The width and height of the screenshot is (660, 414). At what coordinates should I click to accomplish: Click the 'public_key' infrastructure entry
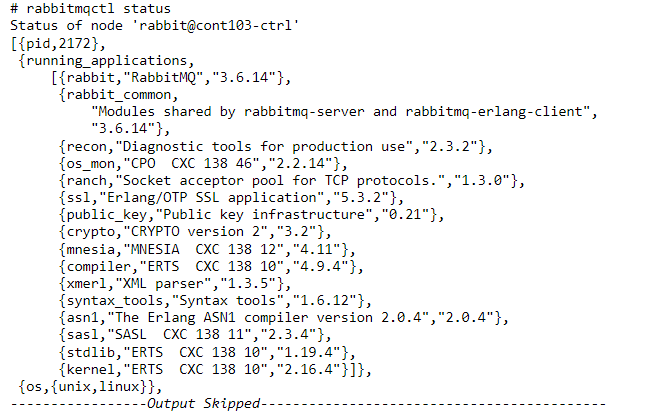250,214
